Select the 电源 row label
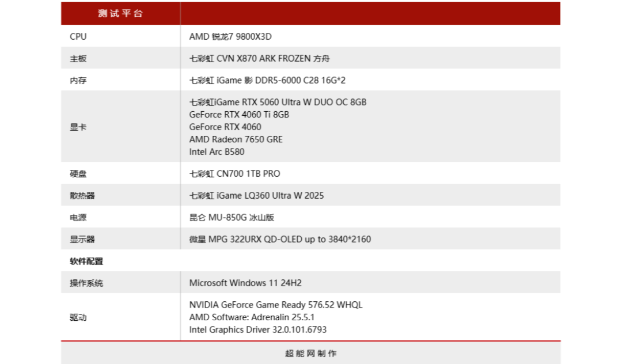The height and width of the screenshot is (364, 622). 78,217
